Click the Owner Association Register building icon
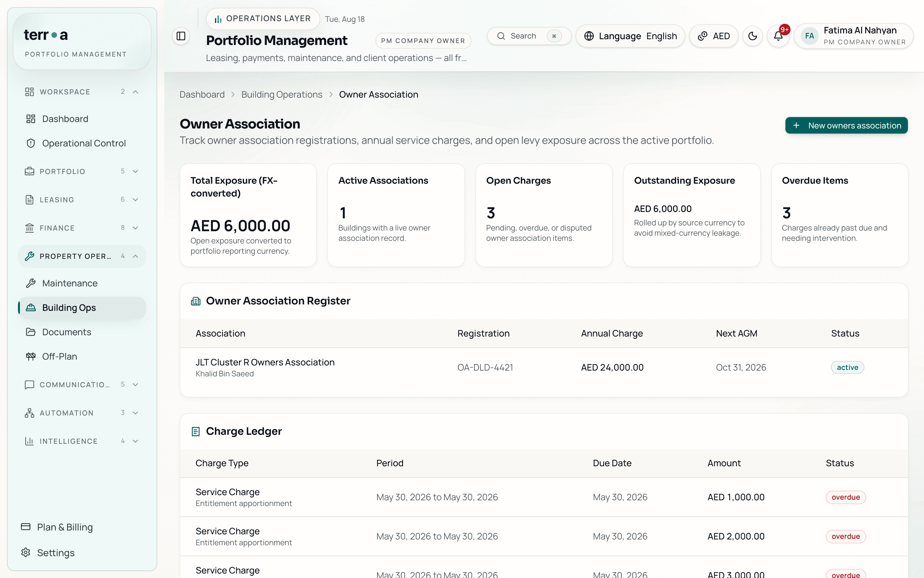Screen dimensions: 924x578 click(x=195, y=301)
